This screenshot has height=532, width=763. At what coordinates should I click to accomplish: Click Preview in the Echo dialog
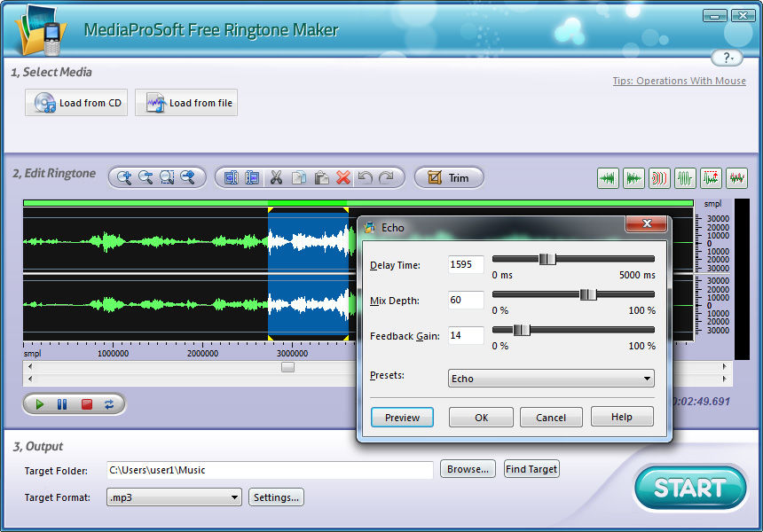(402, 418)
